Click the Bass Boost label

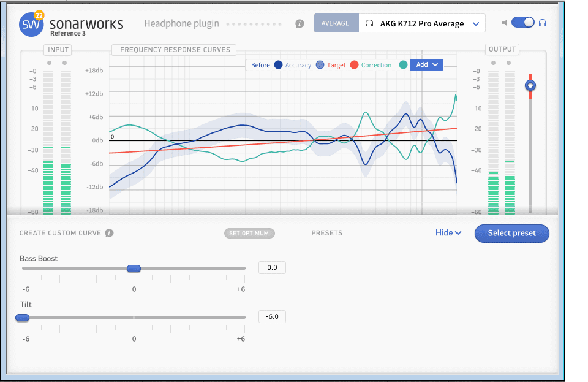point(39,259)
